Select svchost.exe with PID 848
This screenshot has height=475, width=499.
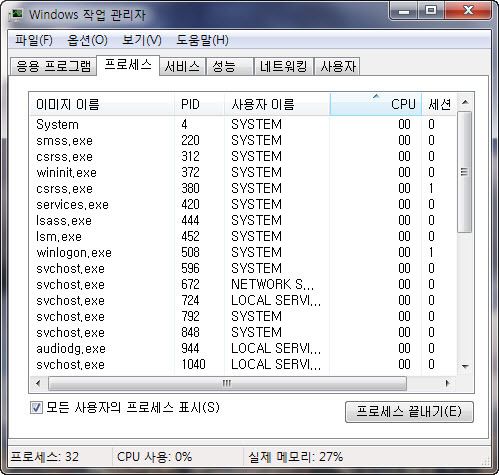243,332
